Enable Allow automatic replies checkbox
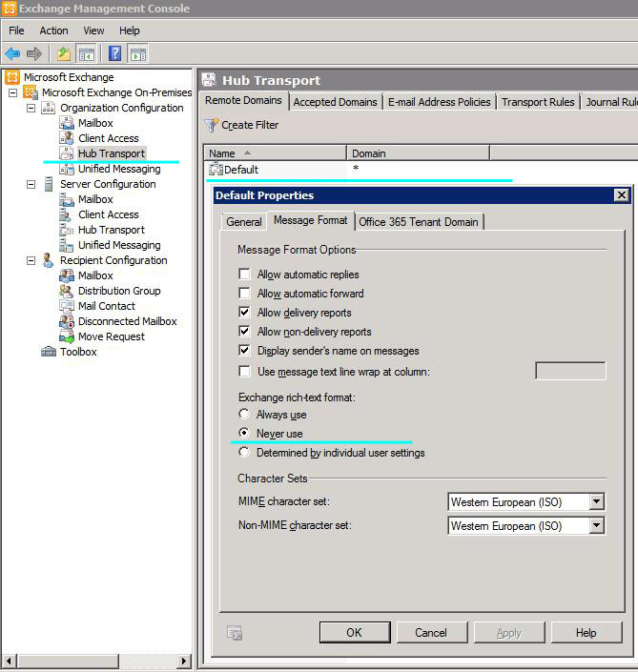The image size is (638, 672). (x=244, y=275)
